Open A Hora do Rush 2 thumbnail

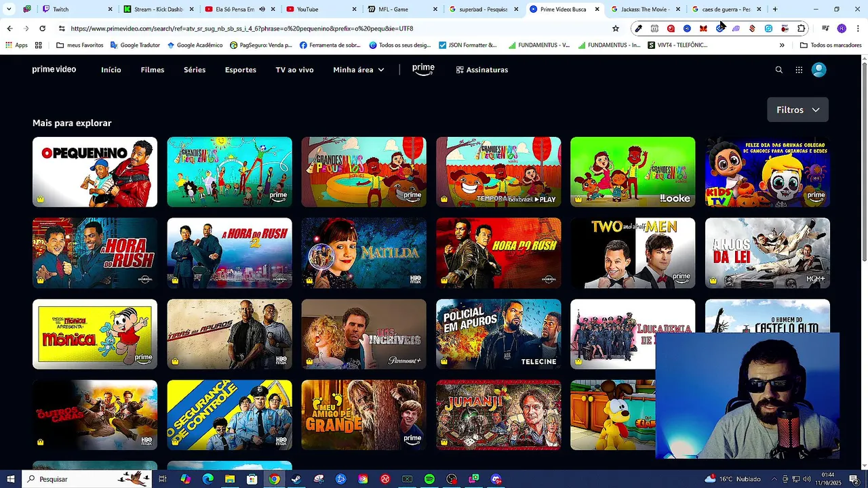[x=230, y=253]
